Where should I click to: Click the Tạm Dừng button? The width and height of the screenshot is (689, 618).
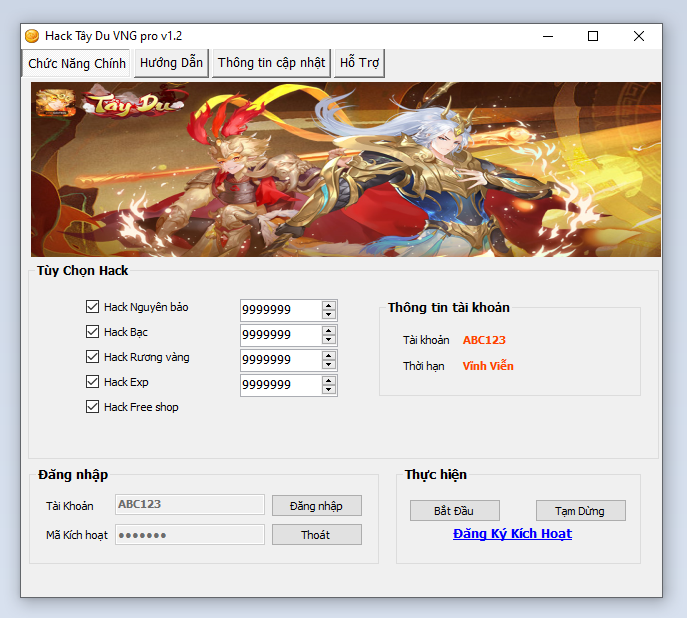(x=580, y=511)
